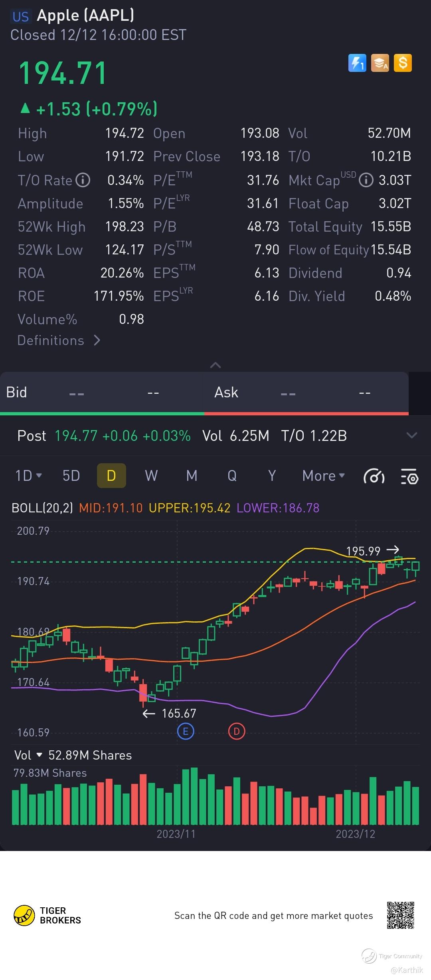This screenshot has width=431, height=980.
Task: Switch chart to M monthly tab
Action: [192, 476]
